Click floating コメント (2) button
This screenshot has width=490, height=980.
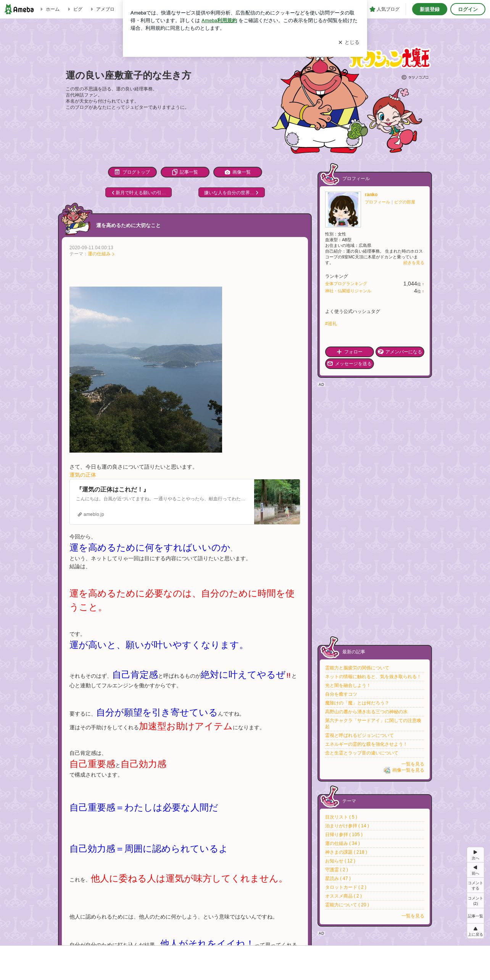pos(475,901)
